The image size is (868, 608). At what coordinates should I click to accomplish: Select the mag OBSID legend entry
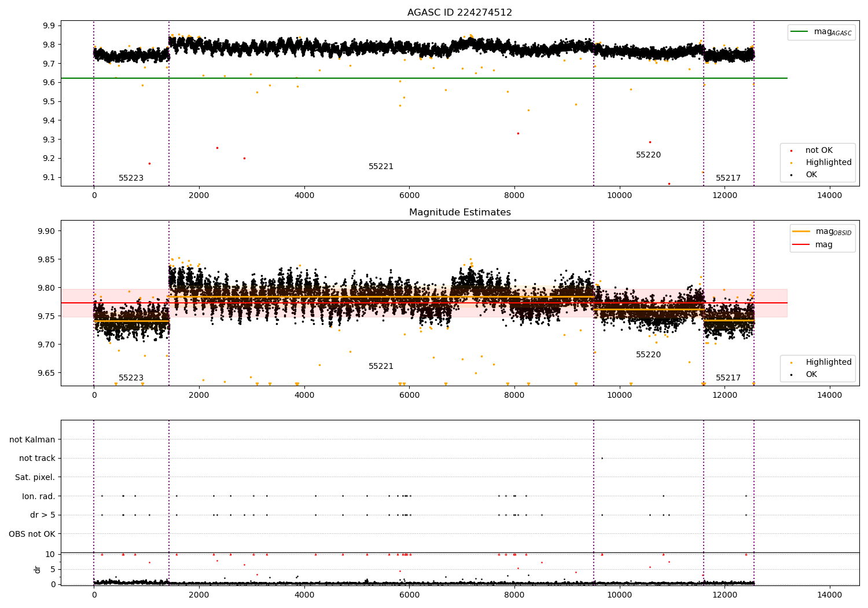click(x=833, y=232)
